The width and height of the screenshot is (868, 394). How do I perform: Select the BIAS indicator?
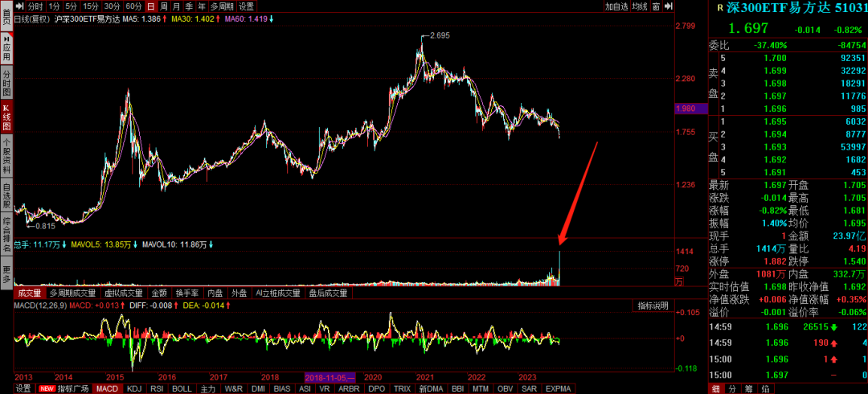click(x=282, y=389)
